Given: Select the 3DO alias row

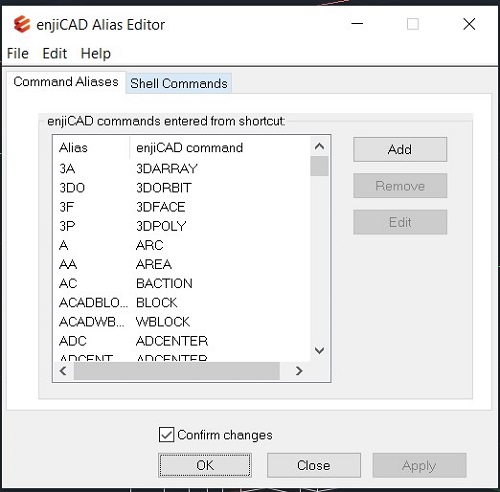Looking at the screenshot, I should (x=182, y=188).
